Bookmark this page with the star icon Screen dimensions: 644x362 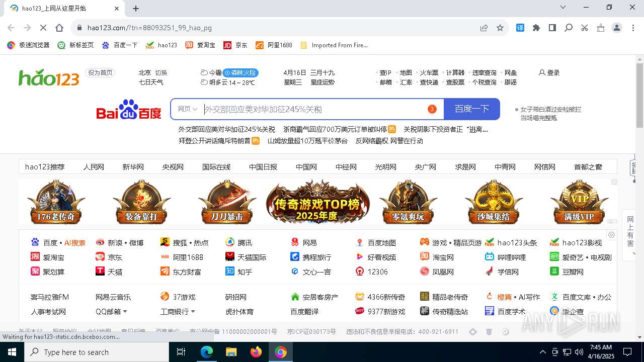500,28
